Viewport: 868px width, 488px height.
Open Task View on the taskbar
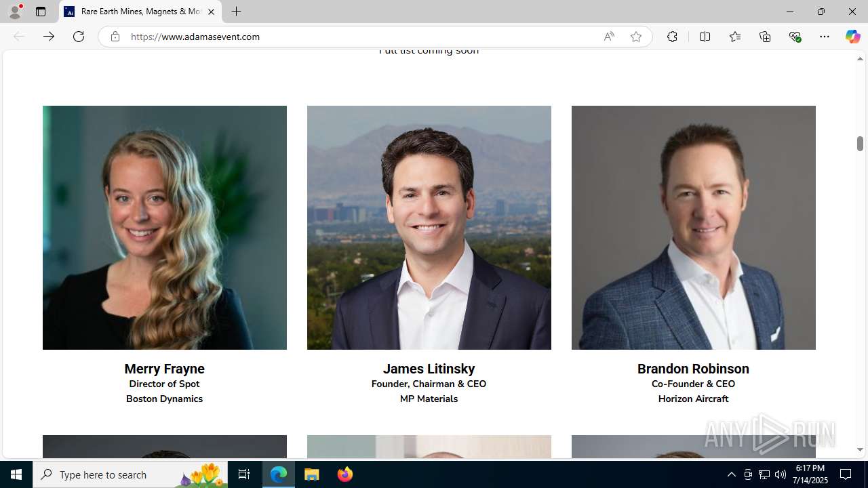(x=244, y=474)
